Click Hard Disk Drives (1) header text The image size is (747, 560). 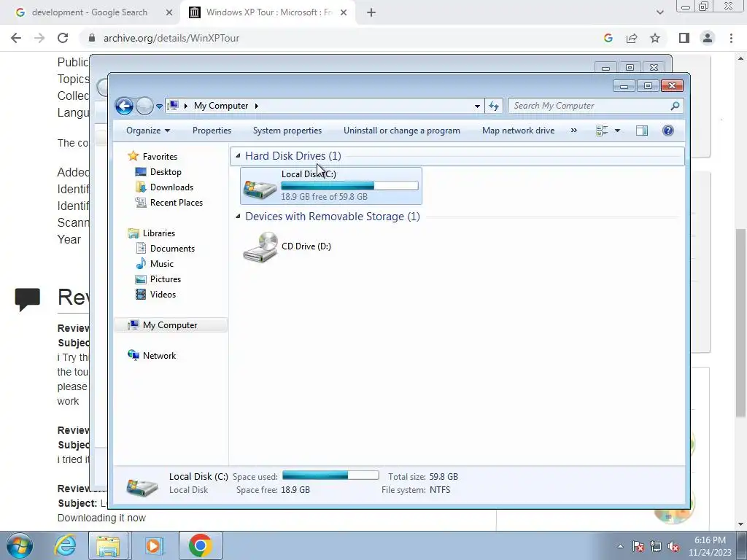pos(293,156)
